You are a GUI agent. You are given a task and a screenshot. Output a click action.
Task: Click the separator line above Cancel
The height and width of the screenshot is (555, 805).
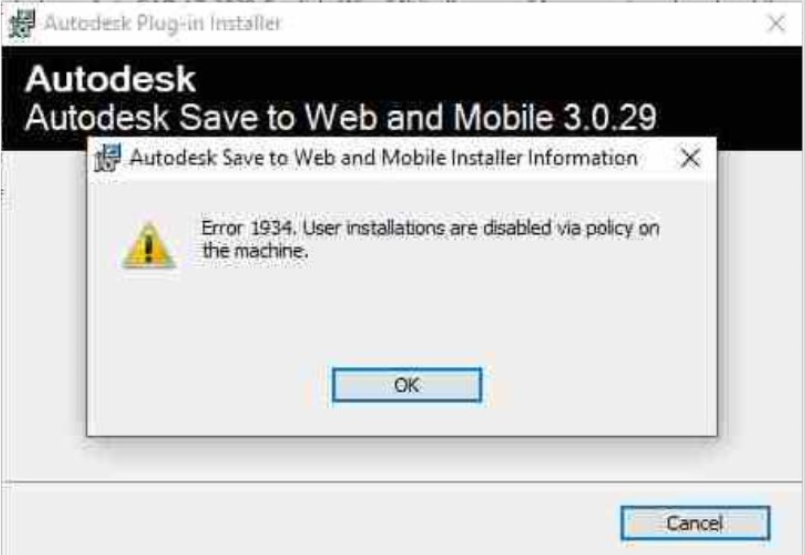[x=402, y=482]
